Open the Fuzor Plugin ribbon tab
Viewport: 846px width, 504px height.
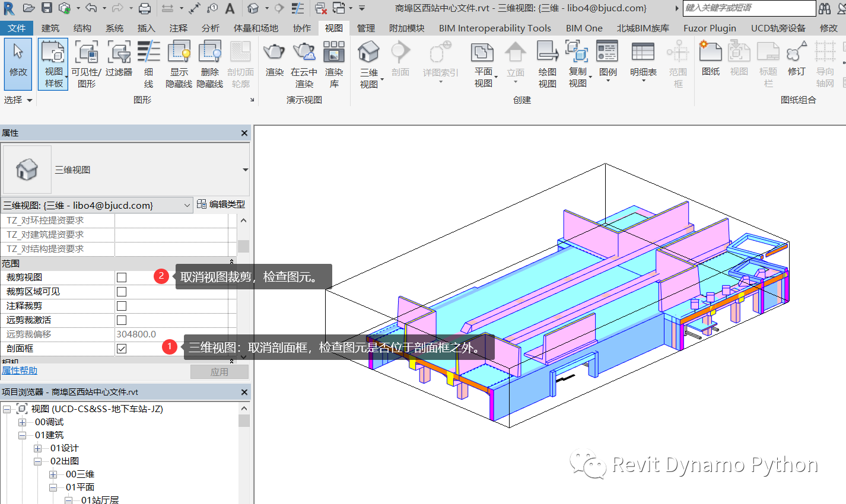pos(710,28)
